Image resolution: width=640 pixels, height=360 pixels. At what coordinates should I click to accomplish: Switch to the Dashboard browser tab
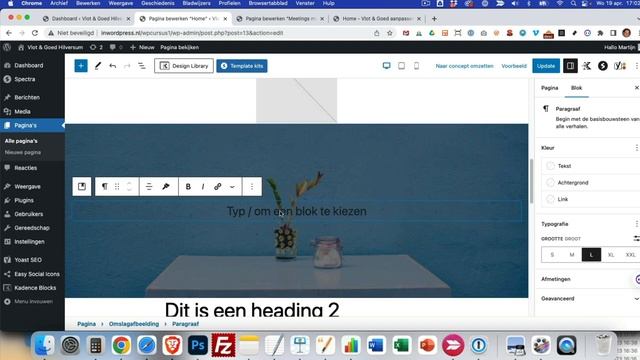tap(87, 18)
